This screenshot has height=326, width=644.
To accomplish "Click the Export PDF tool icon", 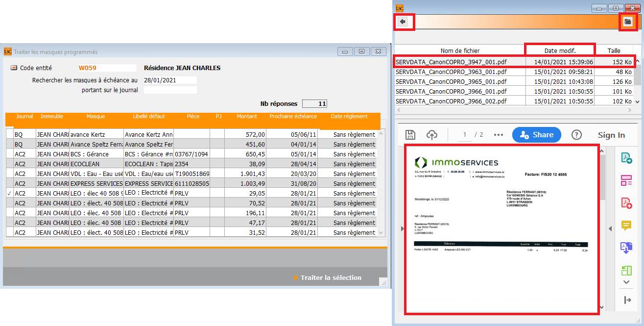I will (626, 158).
